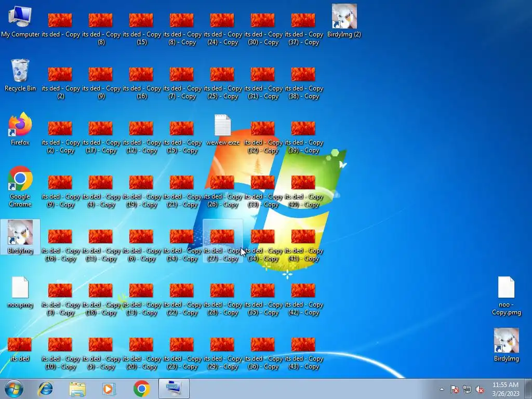This screenshot has height=399, width=532.
Task: Select the My Computer desktop icon
Action: (20, 21)
